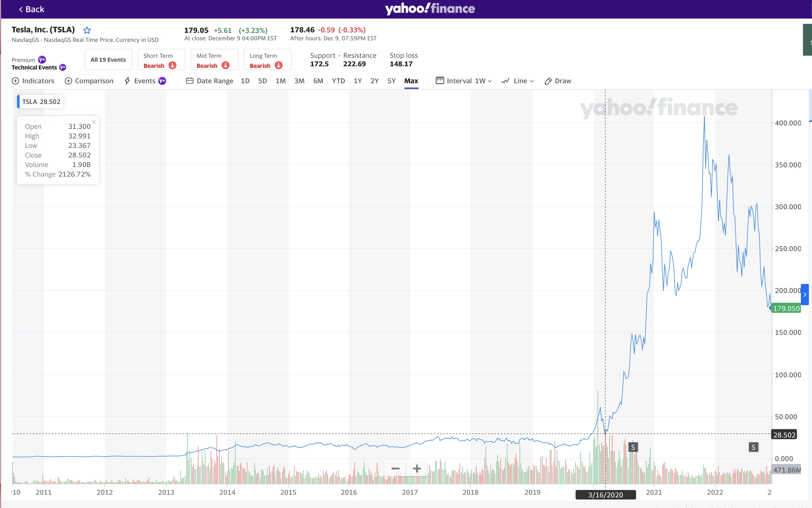Select the 2Y range
Screen dimensions: 812x508
click(375, 81)
